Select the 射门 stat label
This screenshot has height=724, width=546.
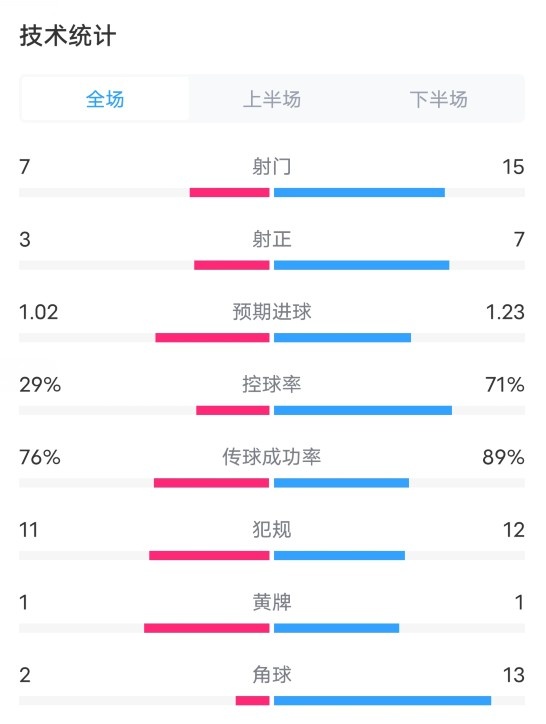pyautogui.click(x=272, y=166)
